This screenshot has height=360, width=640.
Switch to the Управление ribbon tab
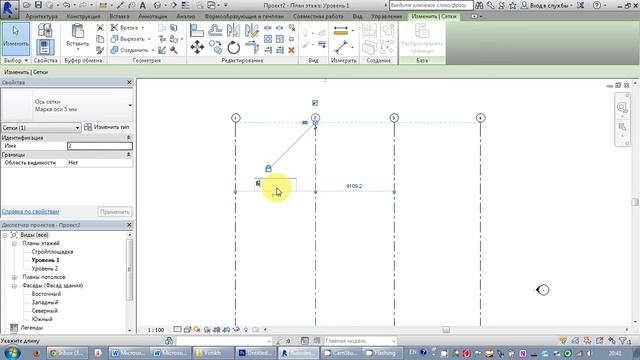coord(387,16)
